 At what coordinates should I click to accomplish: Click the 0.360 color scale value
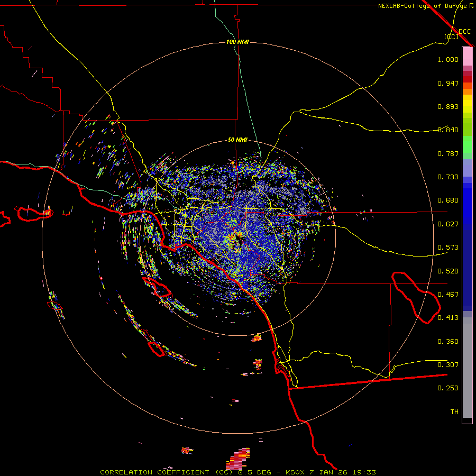[448, 342]
